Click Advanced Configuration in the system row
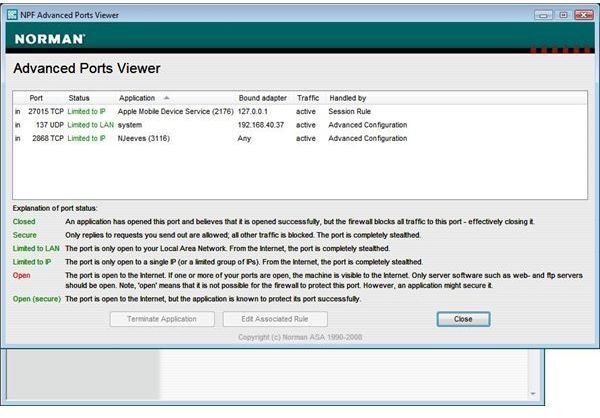Image resolution: width=600 pixels, height=418 pixels. (x=368, y=125)
